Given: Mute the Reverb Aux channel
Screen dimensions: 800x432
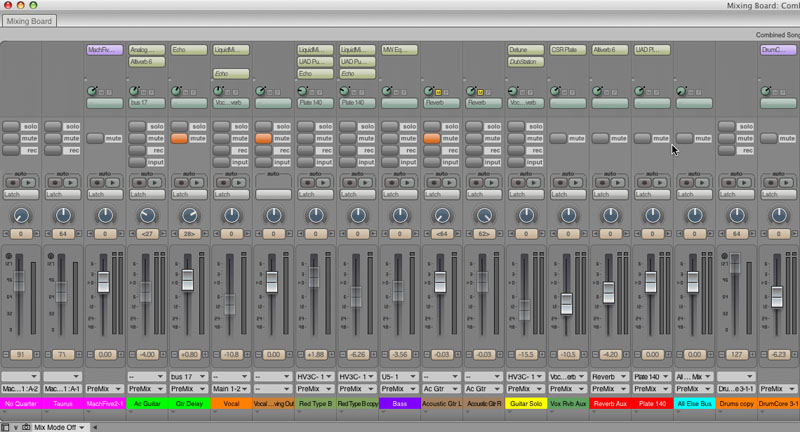Looking at the screenshot, I should [x=600, y=138].
